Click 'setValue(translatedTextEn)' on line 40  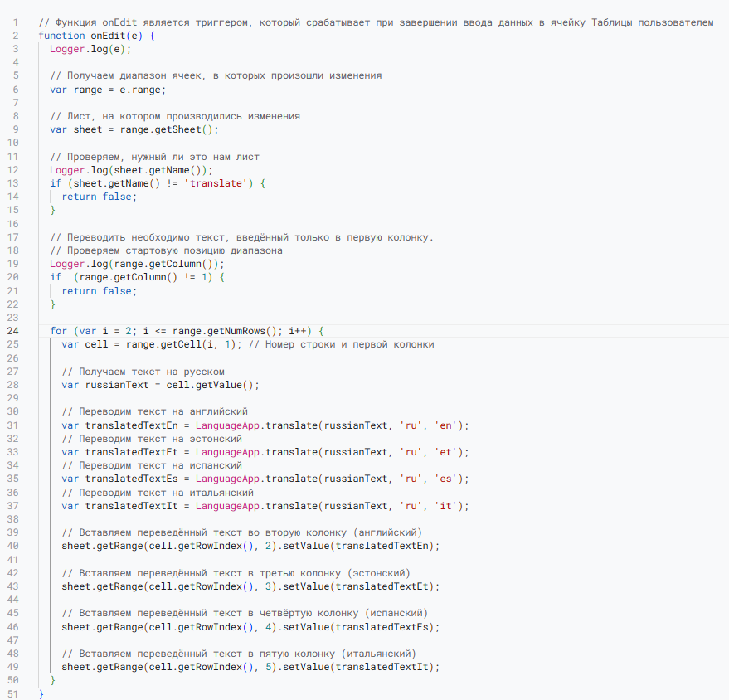coord(358,546)
